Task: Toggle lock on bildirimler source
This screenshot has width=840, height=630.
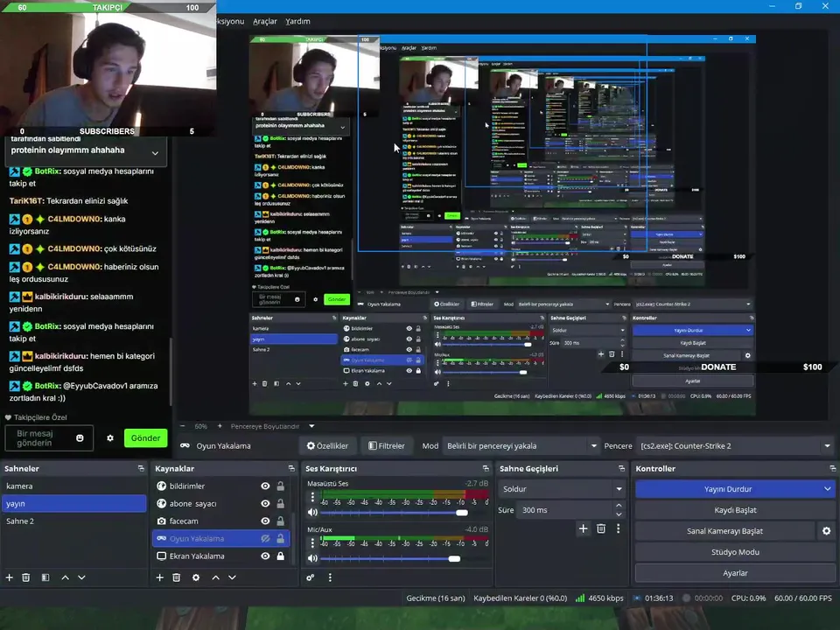Action: pyautogui.click(x=280, y=486)
